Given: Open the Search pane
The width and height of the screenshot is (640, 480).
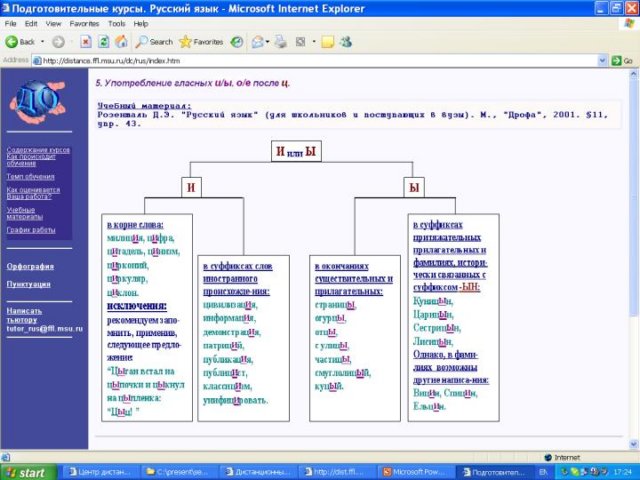Looking at the screenshot, I should 154,42.
